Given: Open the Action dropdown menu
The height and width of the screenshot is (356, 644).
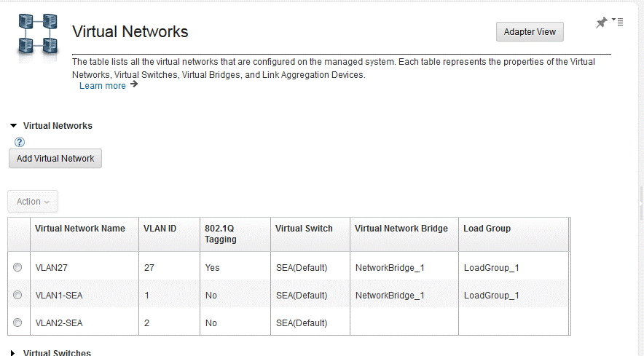Looking at the screenshot, I should (33, 202).
